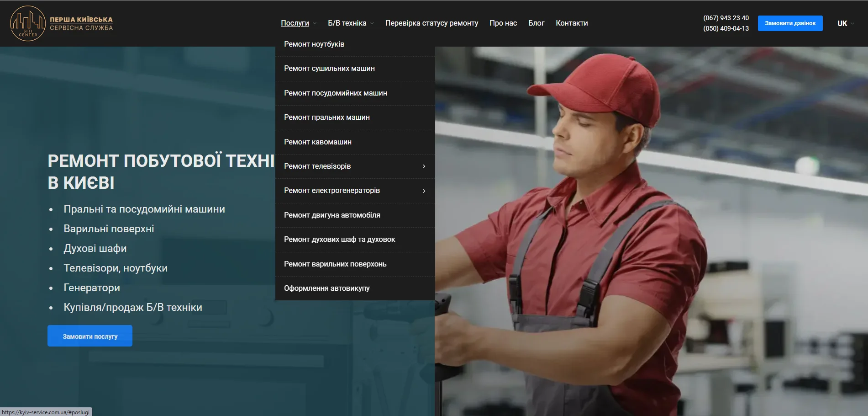Go to the Контакти page
868x416 pixels.
571,23
